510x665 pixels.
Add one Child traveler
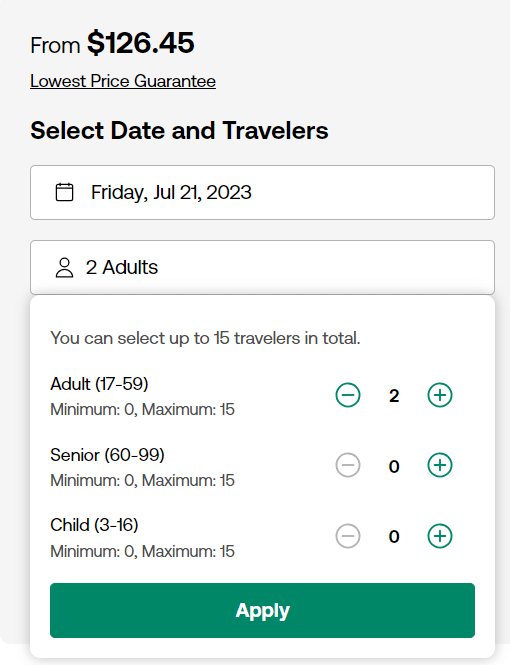point(440,536)
